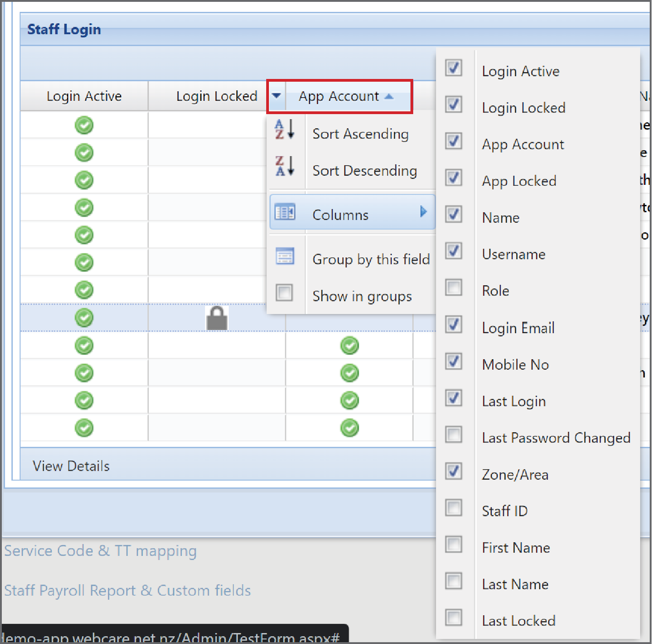
Task: Click the Group by this field icon
Action: [x=285, y=257]
